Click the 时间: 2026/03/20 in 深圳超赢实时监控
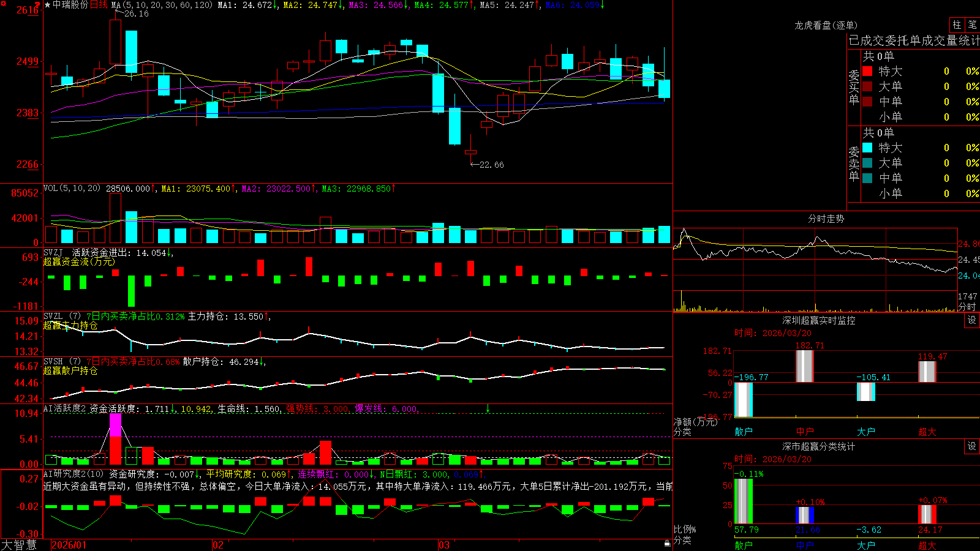The height and width of the screenshot is (551, 980). tap(773, 333)
